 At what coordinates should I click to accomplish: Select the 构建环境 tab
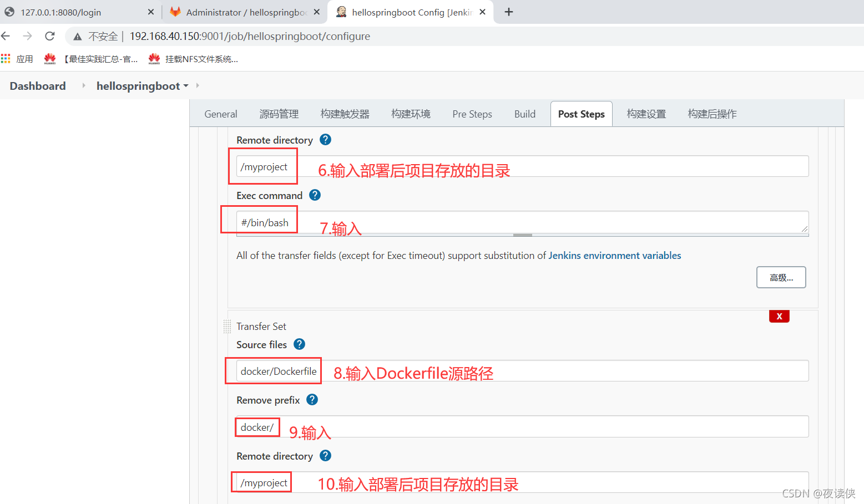tap(411, 114)
